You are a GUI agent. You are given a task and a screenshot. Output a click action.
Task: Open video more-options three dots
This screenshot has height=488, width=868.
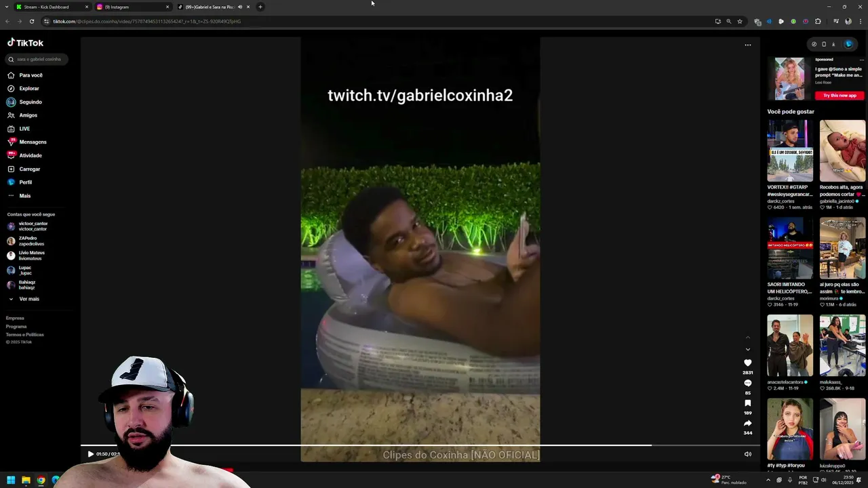748,45
